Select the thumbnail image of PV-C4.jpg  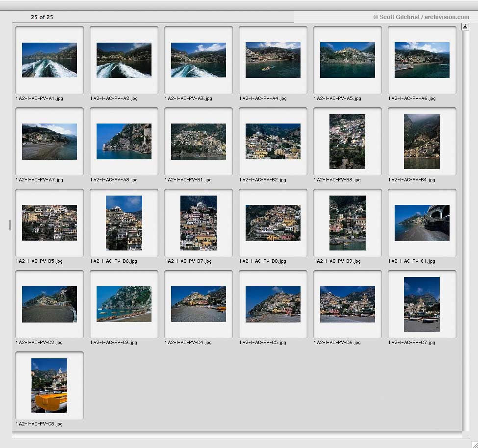pos(199,304)
